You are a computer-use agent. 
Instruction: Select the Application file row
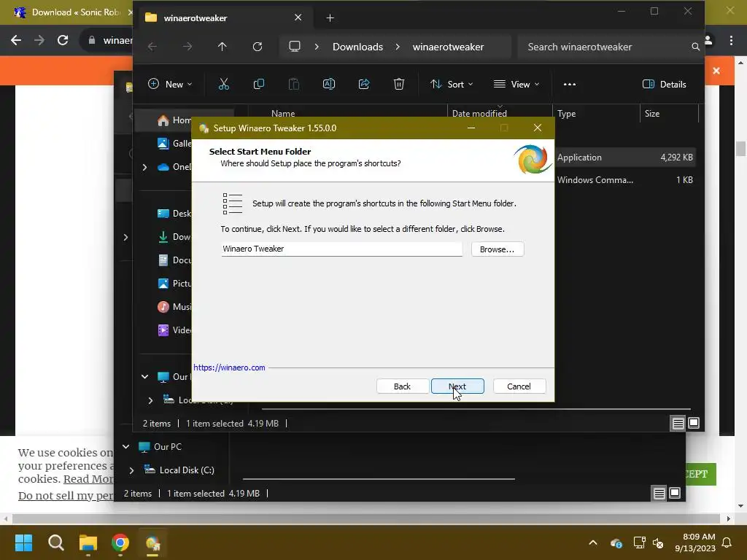click(625, 157)
